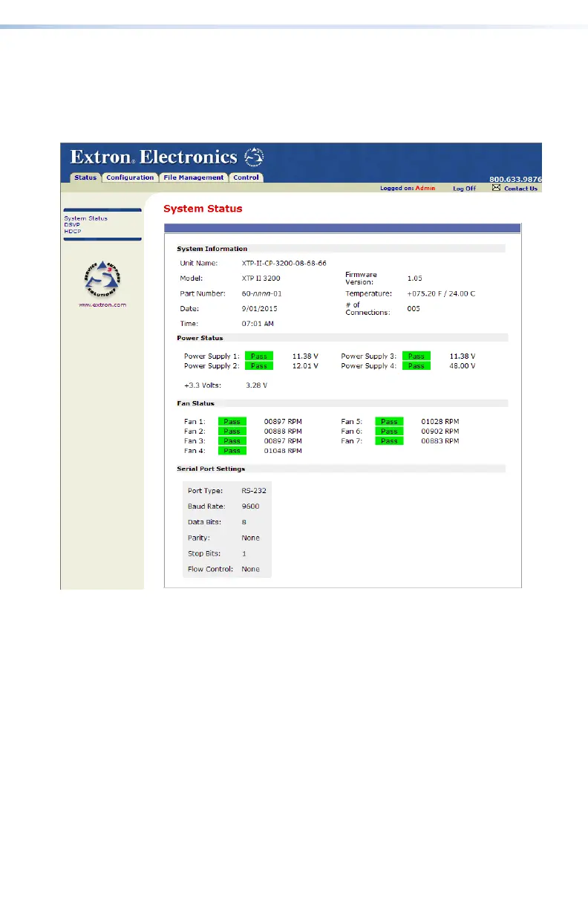Visit www.extron.com link

click(x=102, y=305)
